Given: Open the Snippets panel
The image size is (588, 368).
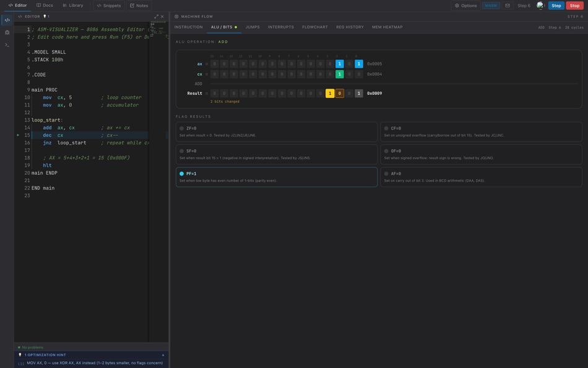Looking at the screenshot, I should click(109, 6).
